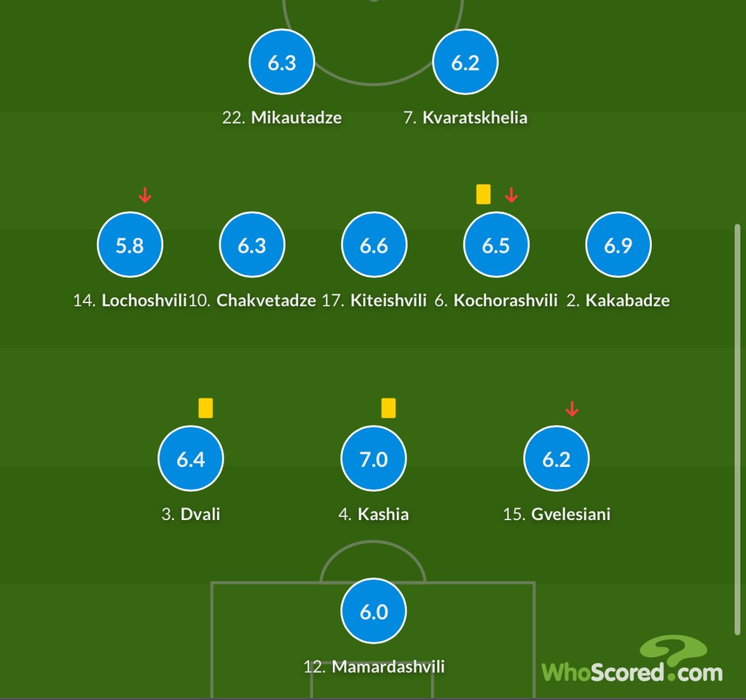Image resolution: width=746 pixels, height=700 pixels.
Task: Select Kvaratskhelia's 6.2 rating bubble
Action: [466, 62]
